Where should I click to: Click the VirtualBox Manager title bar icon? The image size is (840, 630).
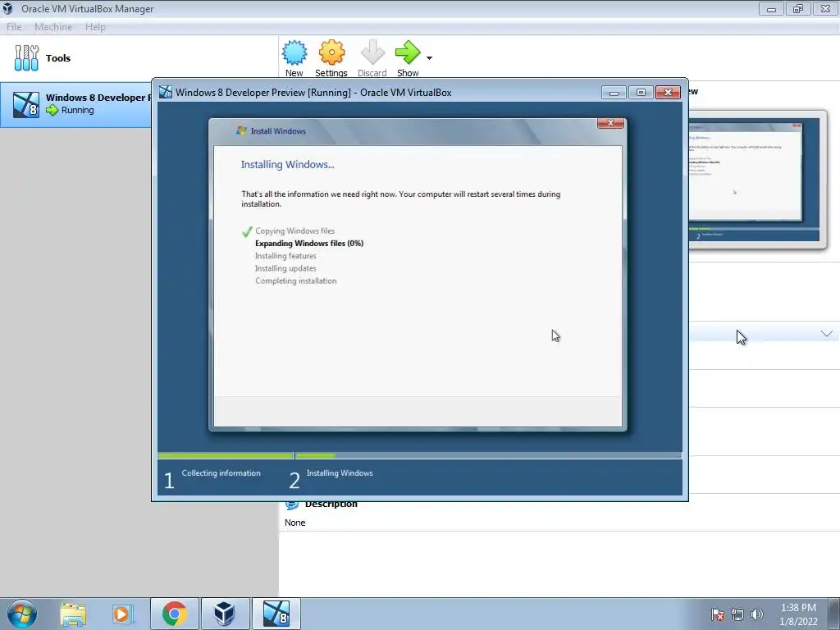[8, 8]
